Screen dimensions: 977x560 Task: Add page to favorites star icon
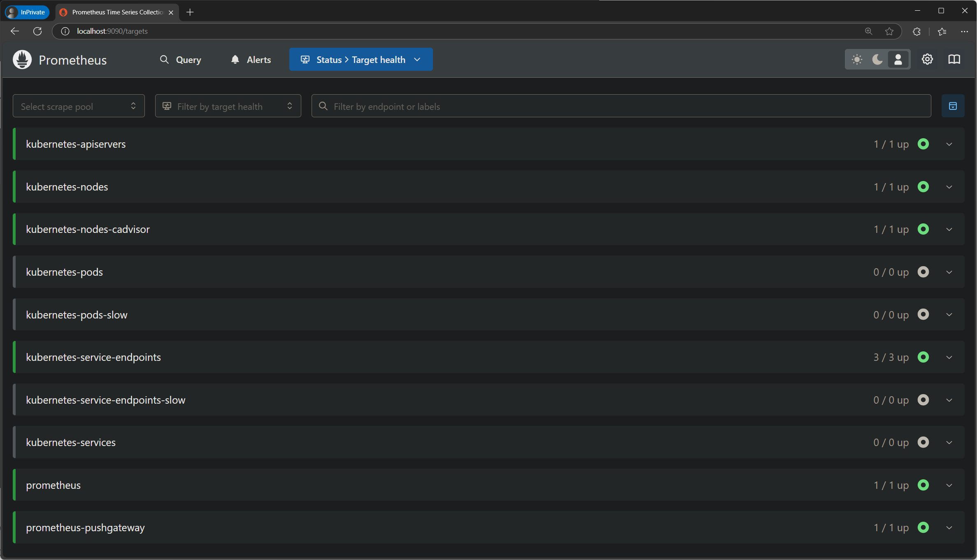pyautogui.click(x=889, y=31)
